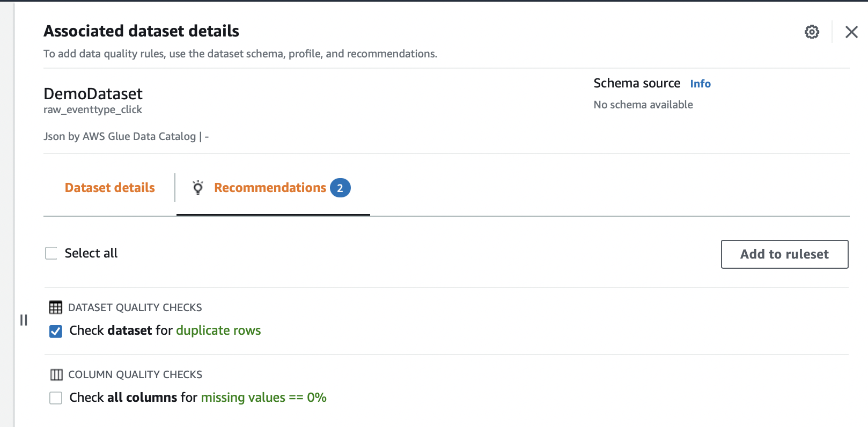Click the raw_eventtype_click table name
Screen dimensions: 868x427
coord(93,110)
